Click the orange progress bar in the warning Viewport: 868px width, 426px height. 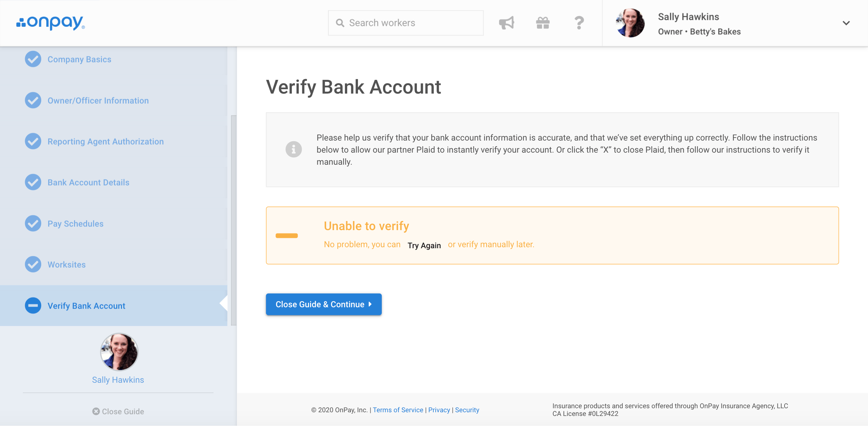[x=287, y=235]
